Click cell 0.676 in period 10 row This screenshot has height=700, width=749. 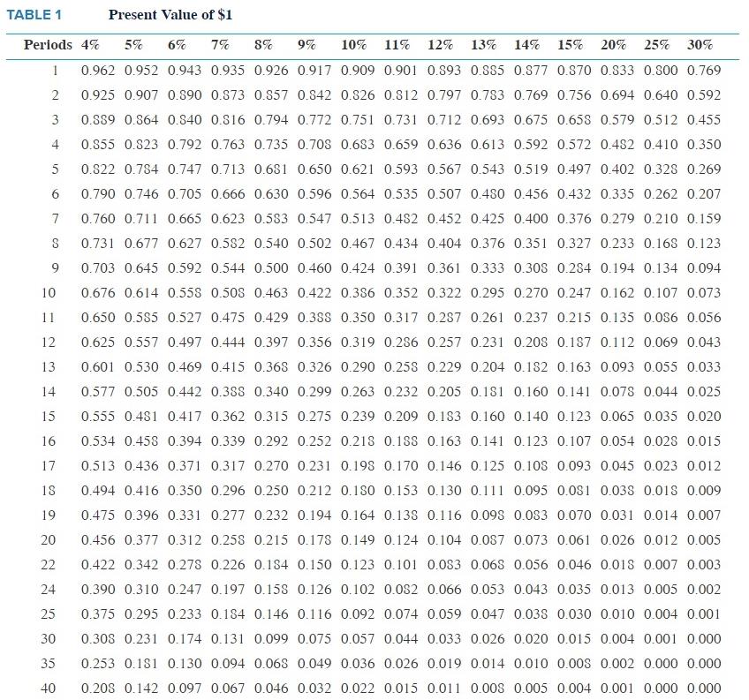[98, 293]
